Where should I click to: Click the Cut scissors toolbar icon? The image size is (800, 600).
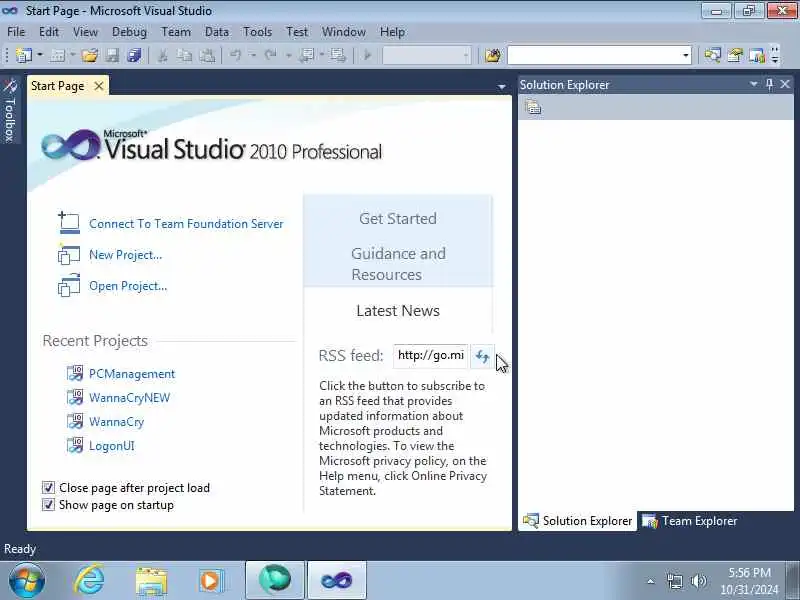163,55
